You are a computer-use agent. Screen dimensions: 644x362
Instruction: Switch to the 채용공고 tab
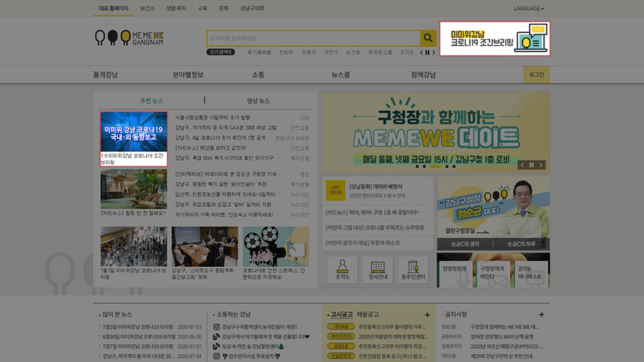point(367,315)
